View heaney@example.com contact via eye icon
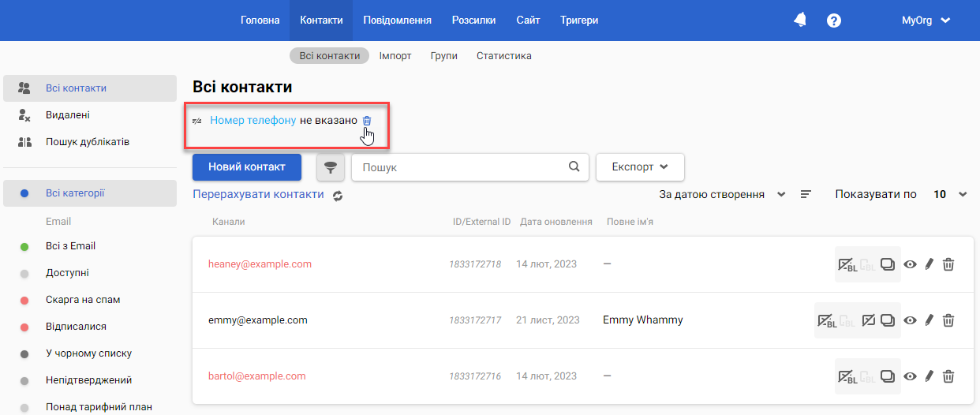980x415 pixels. (910, 264)
